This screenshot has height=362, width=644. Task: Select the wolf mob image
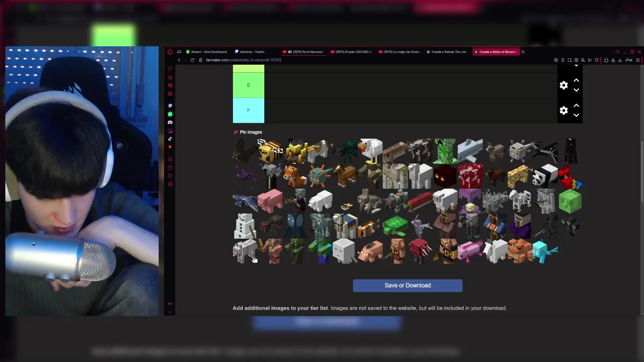click(245, 251)
